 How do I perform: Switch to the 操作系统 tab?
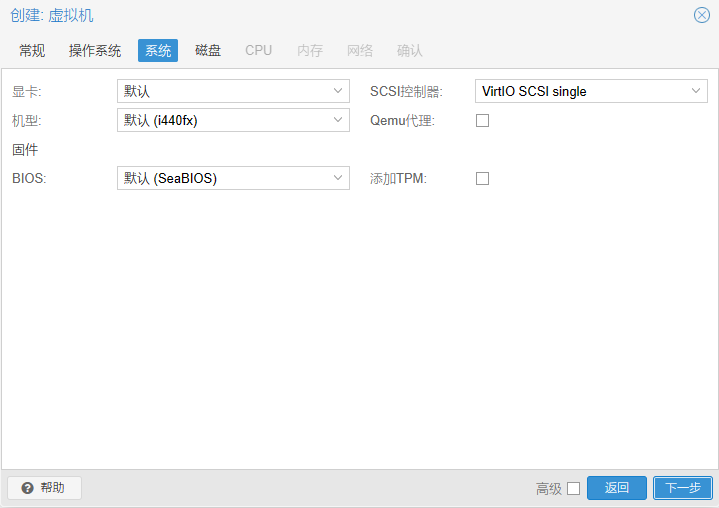[95, 50]
